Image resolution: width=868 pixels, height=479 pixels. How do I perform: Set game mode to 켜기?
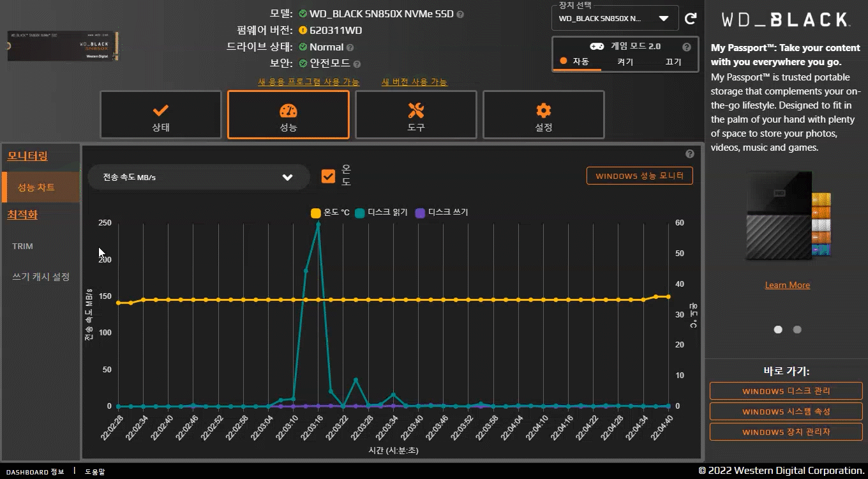(625, 62)
